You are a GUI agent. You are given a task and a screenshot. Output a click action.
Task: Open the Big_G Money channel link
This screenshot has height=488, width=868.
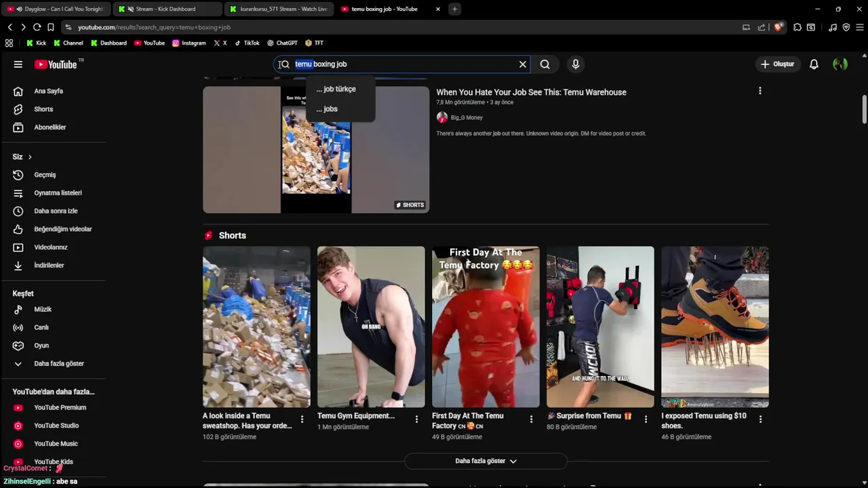point(467,118)
